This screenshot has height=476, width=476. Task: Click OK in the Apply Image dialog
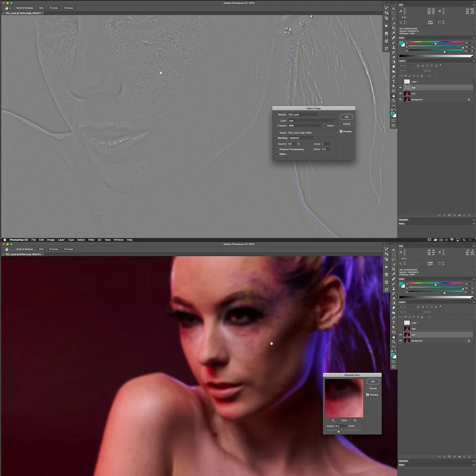[x=347, y=117]
